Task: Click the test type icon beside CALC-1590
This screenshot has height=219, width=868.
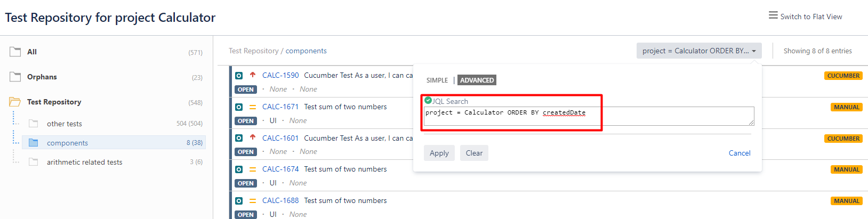Action: tap(239, 76)
